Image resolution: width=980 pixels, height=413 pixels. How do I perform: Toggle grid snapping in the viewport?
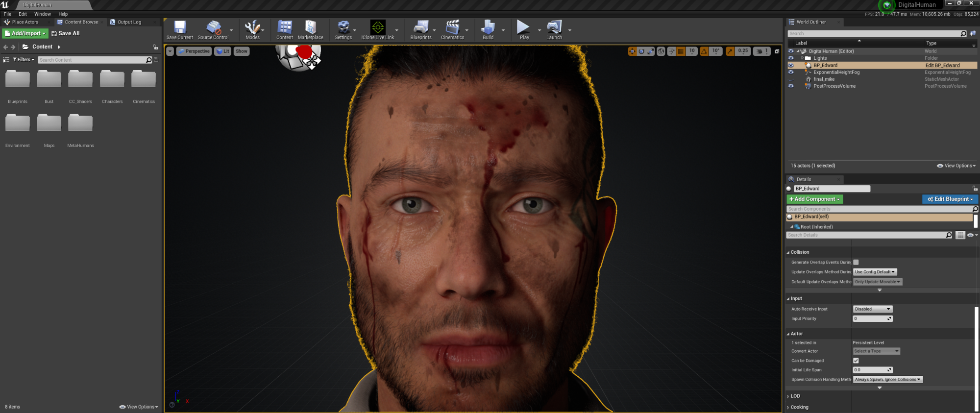click(681, 51)
